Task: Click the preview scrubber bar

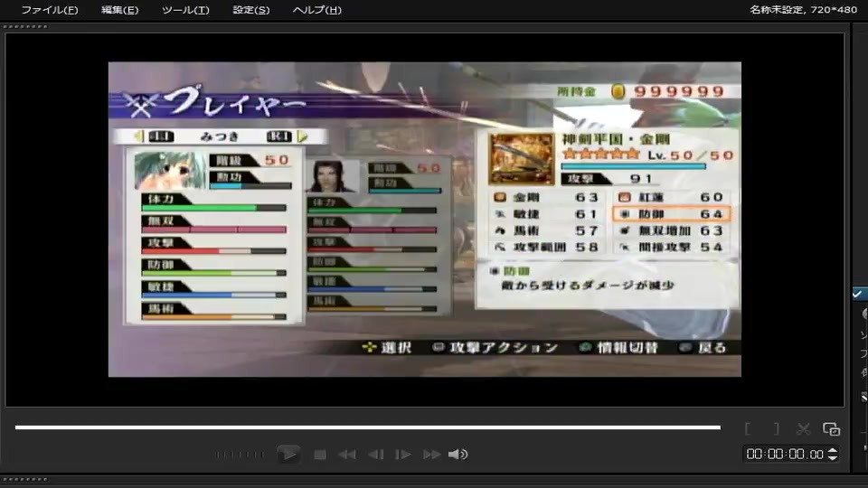Action: pos(368,427)
